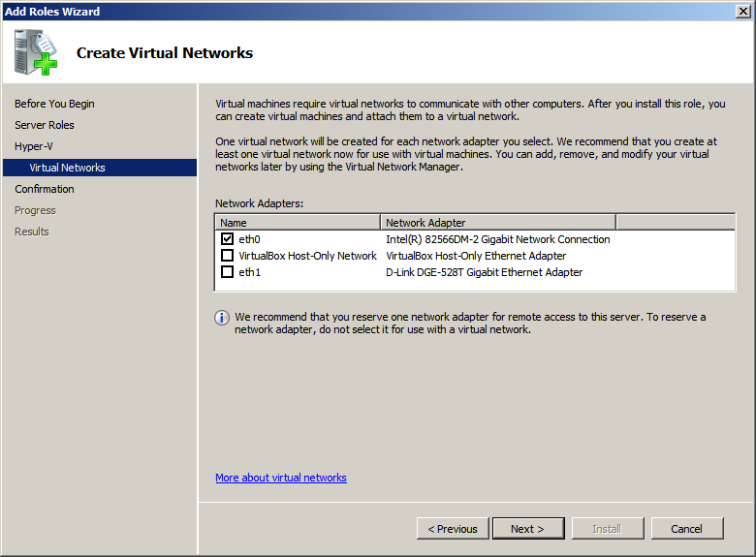Click the Previous button
The height and width of the screenshot is (557, 756).
tap(453, 529)
